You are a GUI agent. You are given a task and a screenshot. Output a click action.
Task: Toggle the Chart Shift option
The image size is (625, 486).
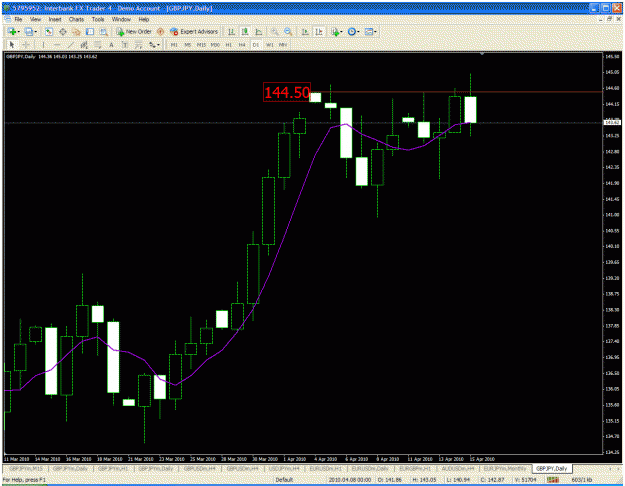click(x=319, y=32)
